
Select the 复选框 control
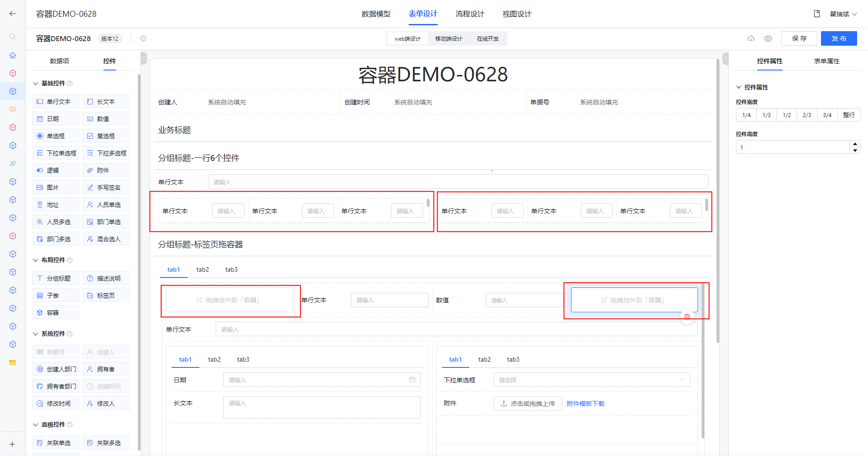[x=106, y=136]
